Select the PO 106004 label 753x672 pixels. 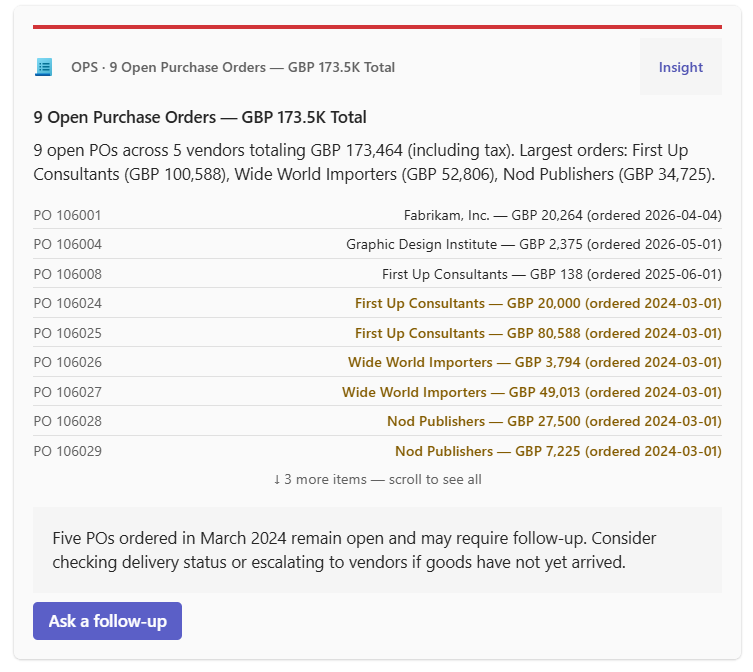[x=68, y=244]
